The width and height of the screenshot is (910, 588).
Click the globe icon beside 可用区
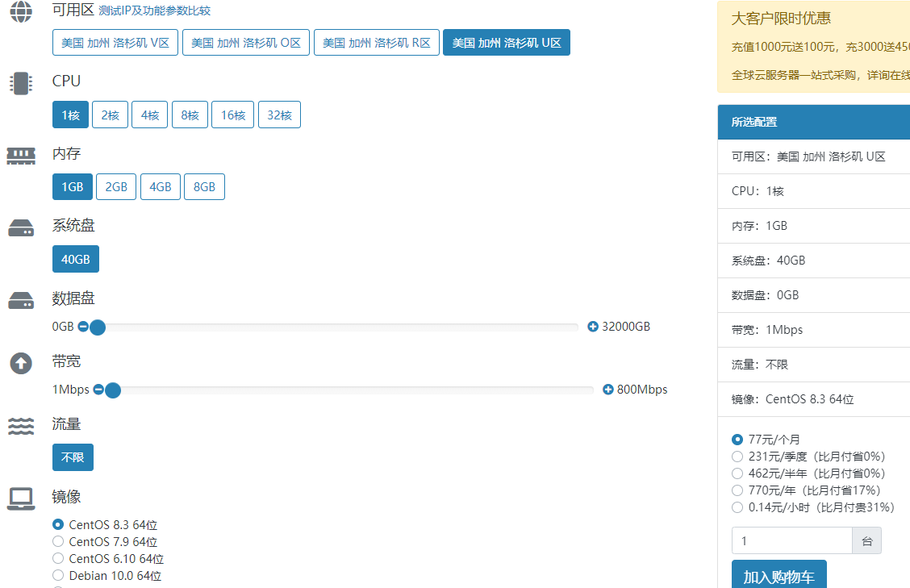(21, 11)
